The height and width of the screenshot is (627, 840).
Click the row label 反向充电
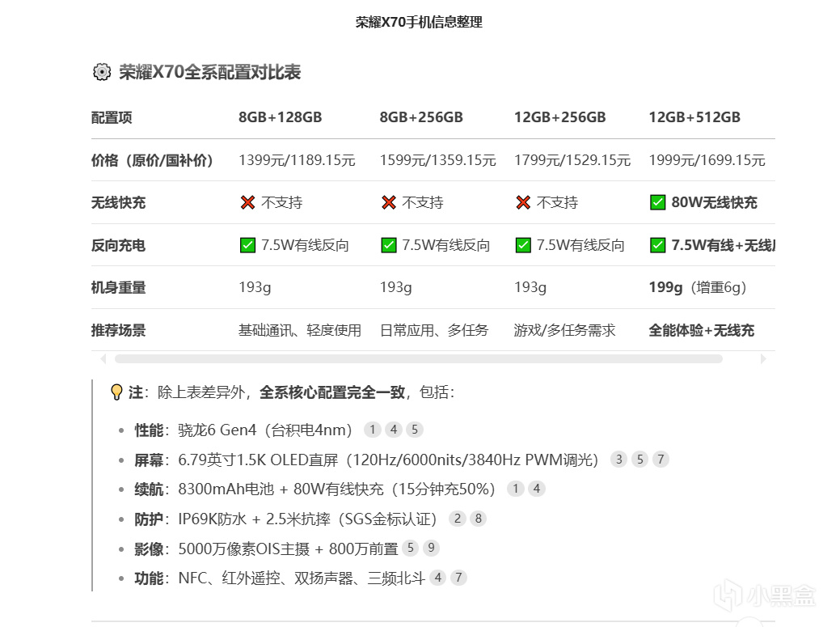coord(118,245)
